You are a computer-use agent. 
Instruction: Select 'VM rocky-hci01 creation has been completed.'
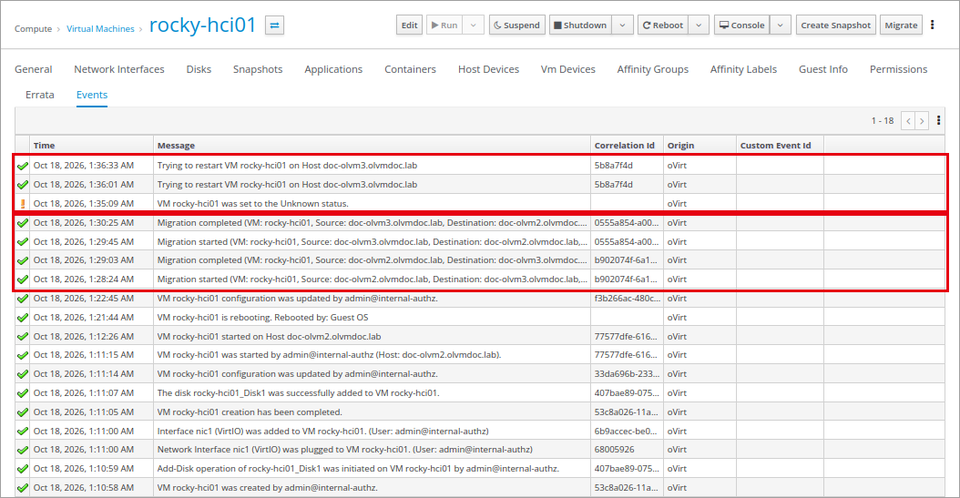tap(250, 412)
